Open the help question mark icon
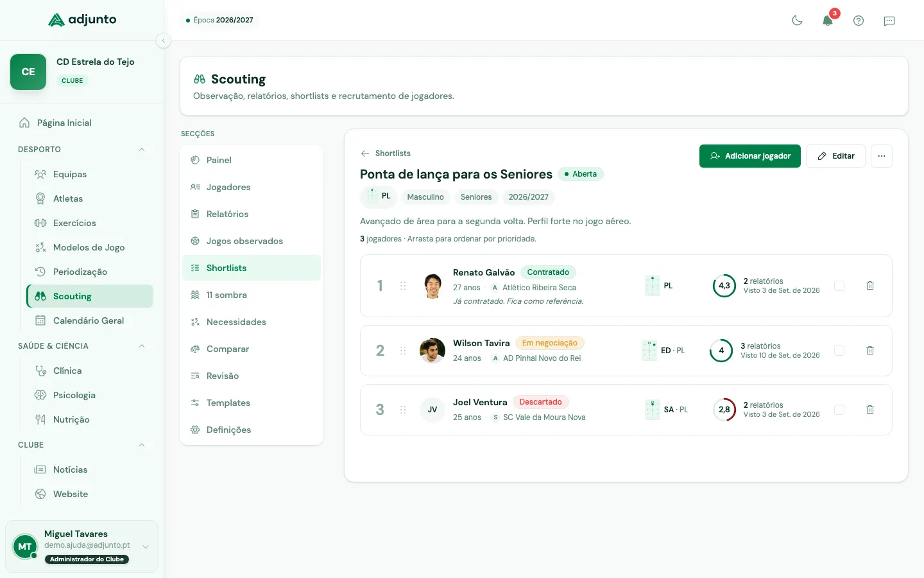Image resolution: width=924 pixels, height=578 pixels. click(x=859, y=21)
